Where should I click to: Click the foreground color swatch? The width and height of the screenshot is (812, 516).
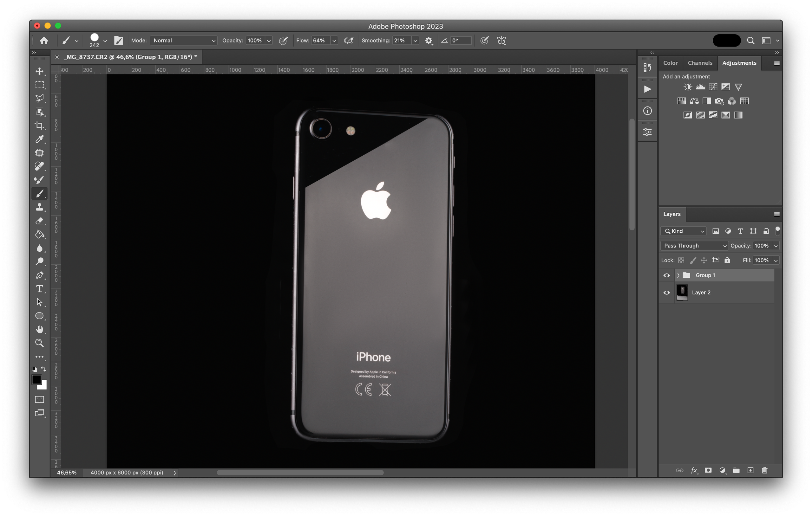[x=36, y=379]
